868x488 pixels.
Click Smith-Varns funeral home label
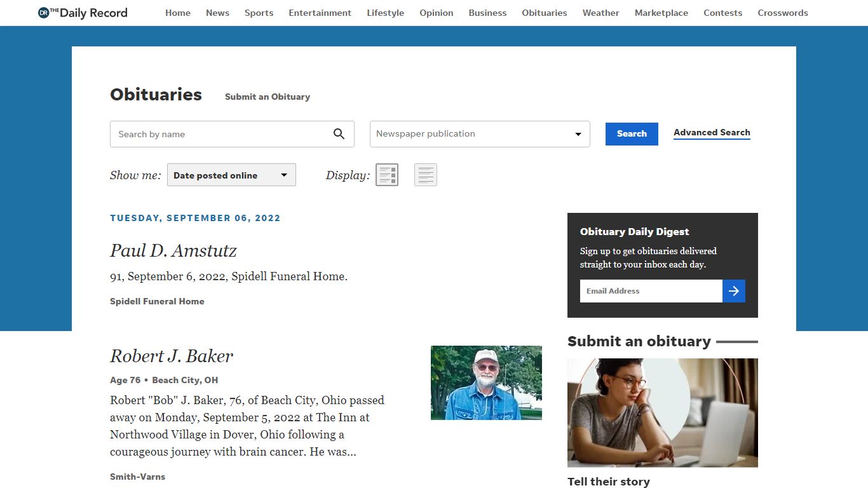coord(137,477)
